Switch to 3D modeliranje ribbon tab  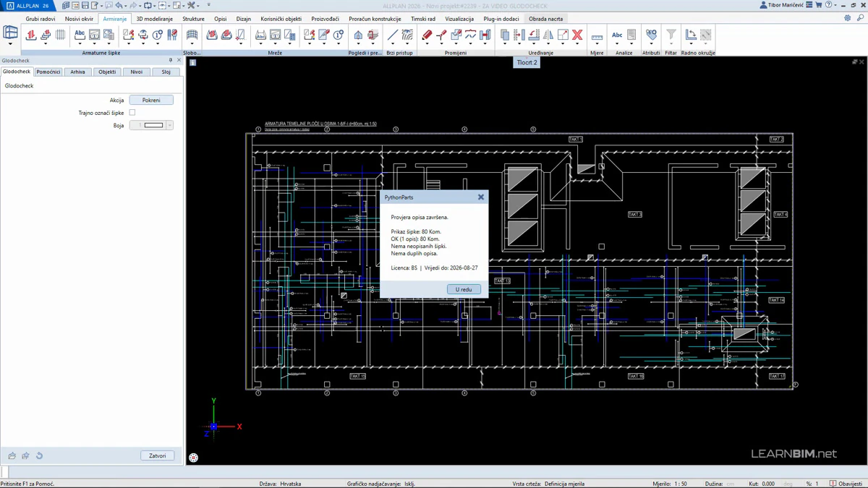(155, 19)
